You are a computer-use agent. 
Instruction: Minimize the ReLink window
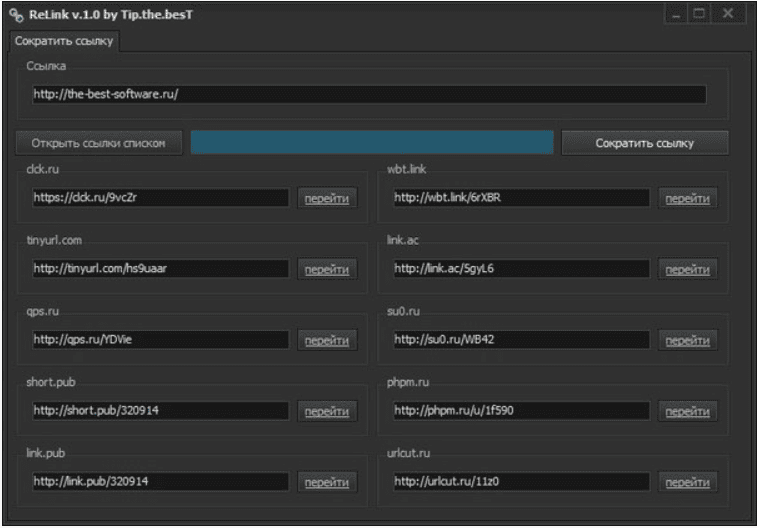pos(676,14)
